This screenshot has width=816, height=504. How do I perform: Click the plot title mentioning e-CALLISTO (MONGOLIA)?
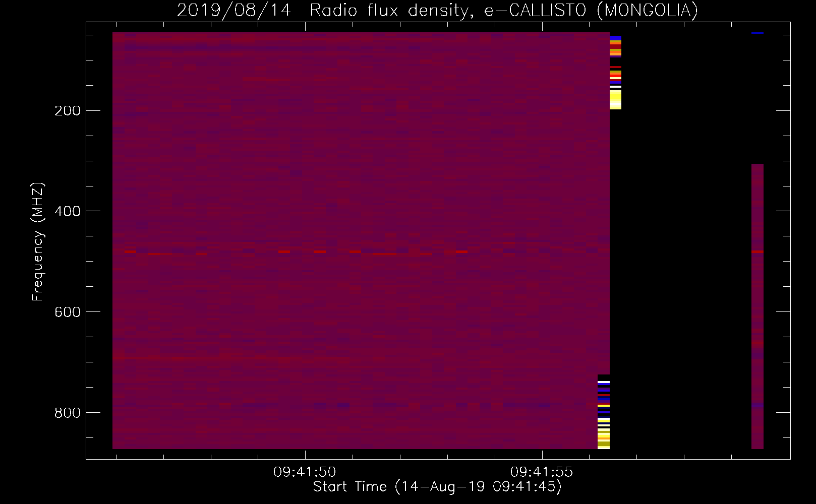click(437, 10)
